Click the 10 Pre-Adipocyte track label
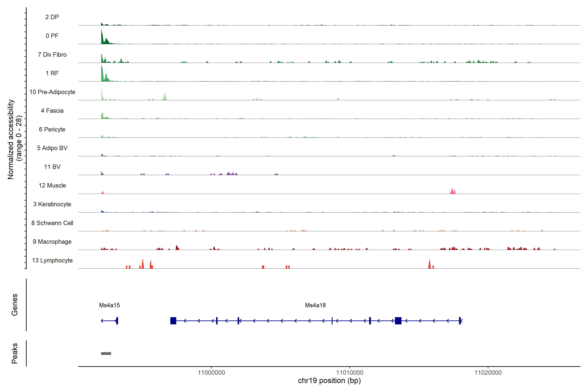 tap(52, 92)
